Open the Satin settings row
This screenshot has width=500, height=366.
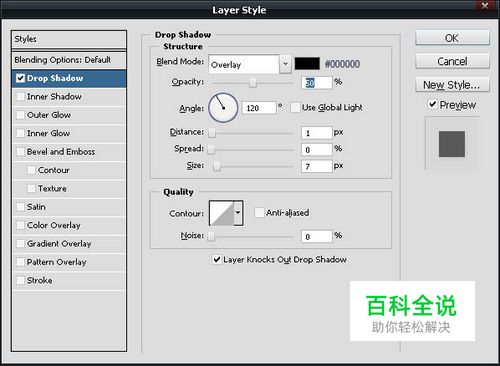(x=69, y=207)
